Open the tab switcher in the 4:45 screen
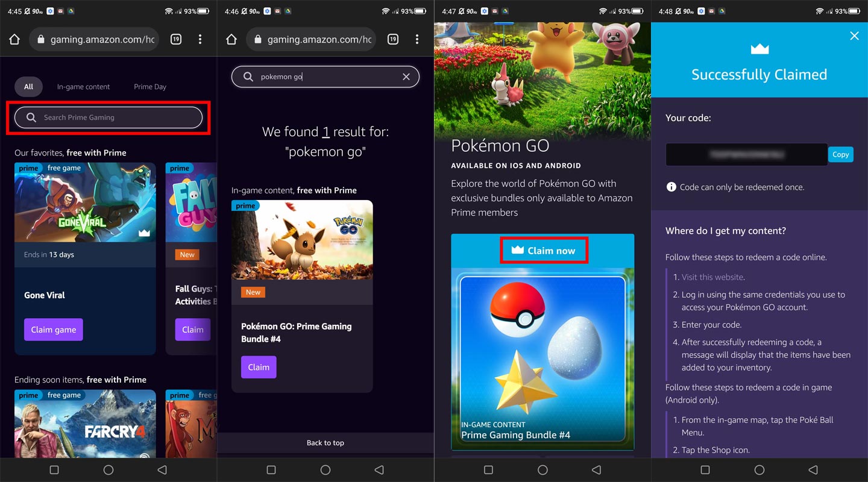 pyautogui.click(x=176, y=39)
